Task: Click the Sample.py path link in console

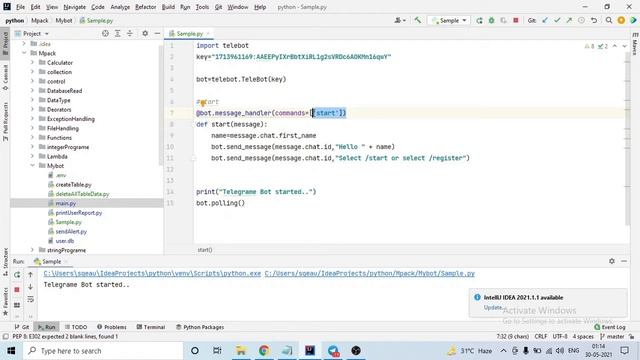Action: tap(369, 273)
